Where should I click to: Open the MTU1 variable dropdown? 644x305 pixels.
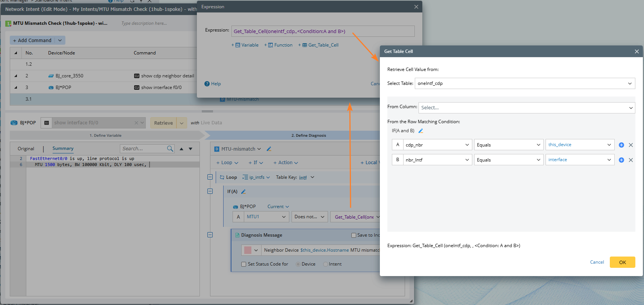[x=266, y=217]
